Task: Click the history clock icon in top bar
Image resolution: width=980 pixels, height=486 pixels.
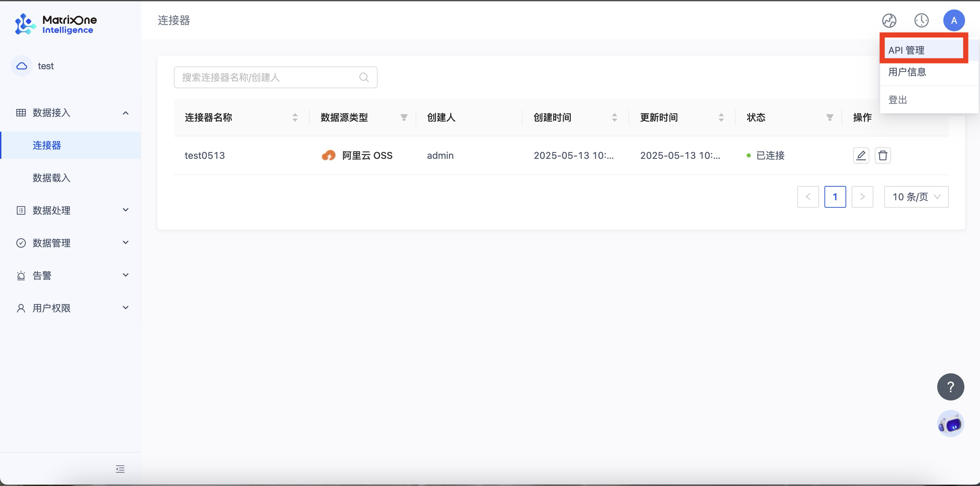Action: pyautogui.click(x=921, y=21)
